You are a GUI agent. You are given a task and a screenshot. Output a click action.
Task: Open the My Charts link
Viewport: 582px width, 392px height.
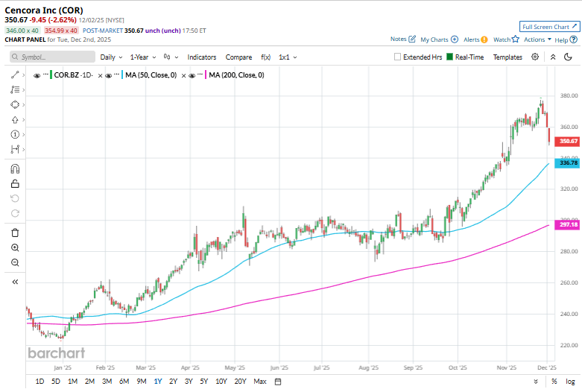point(438,39)
